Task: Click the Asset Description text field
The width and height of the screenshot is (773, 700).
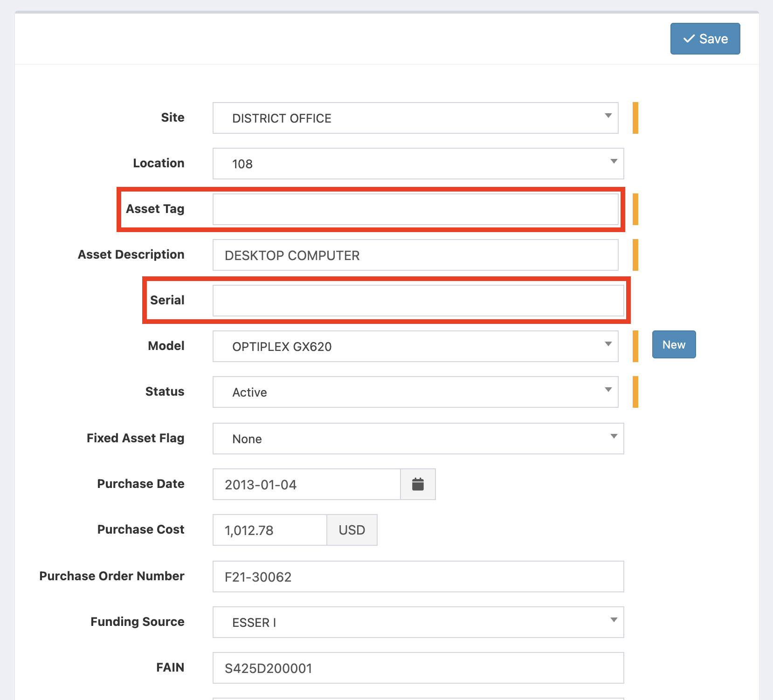Action: click(x=415, y=255)
